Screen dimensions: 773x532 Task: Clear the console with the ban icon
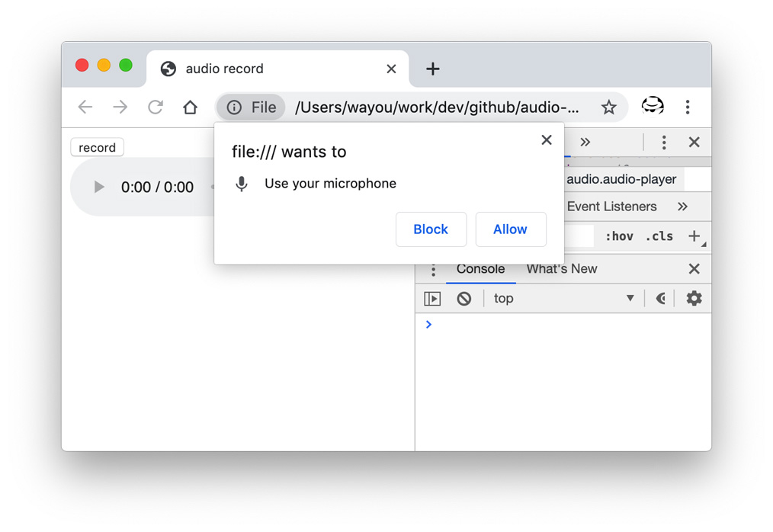(464, 299)
